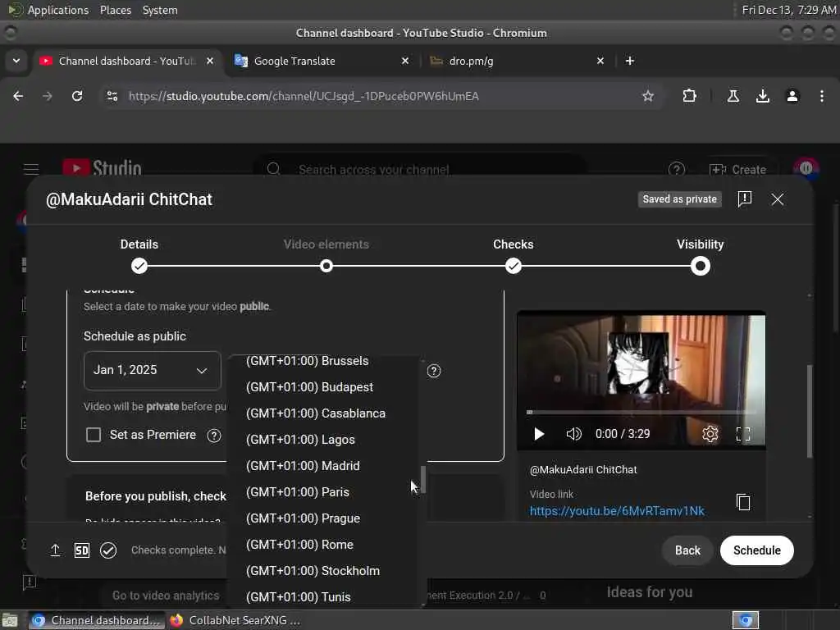Open the Studio help question mark icon
The image size is (840, 630).
[x=677, y=170]
